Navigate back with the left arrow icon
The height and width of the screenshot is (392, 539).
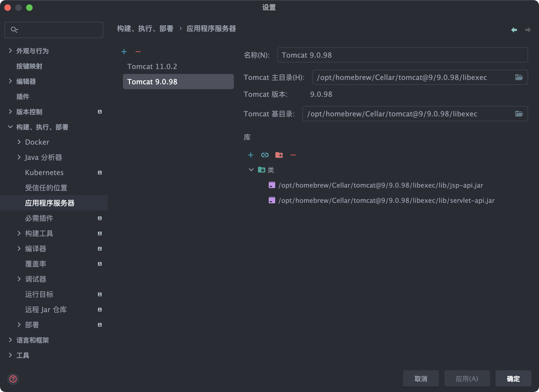click(514, 30)
